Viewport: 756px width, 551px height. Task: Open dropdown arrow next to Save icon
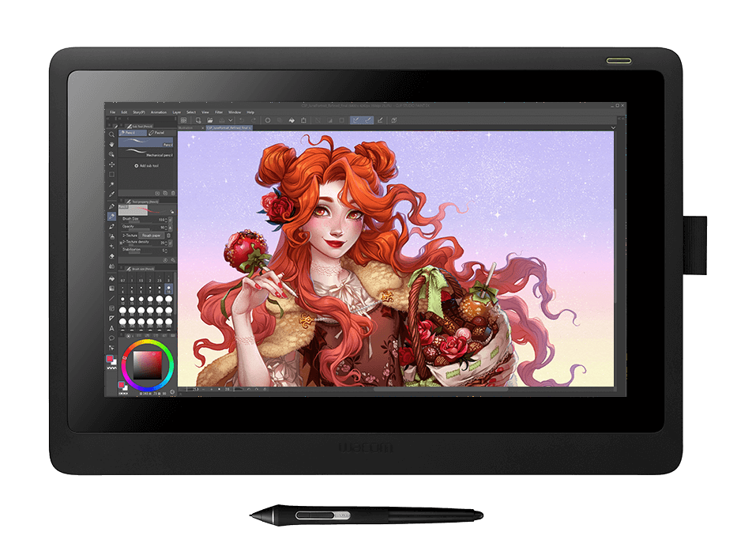point(229,120)
